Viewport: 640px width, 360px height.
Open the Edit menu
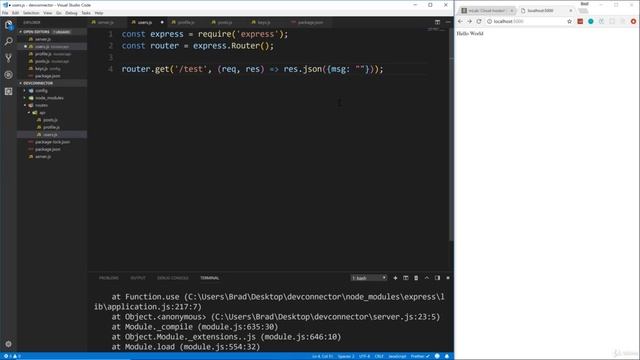pyautogui.click(x=16, y=13)
